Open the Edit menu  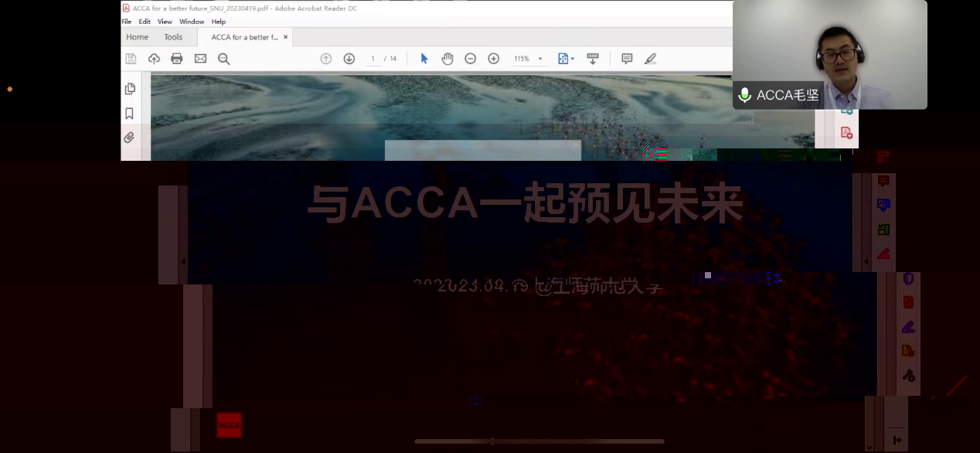[145, 22]
